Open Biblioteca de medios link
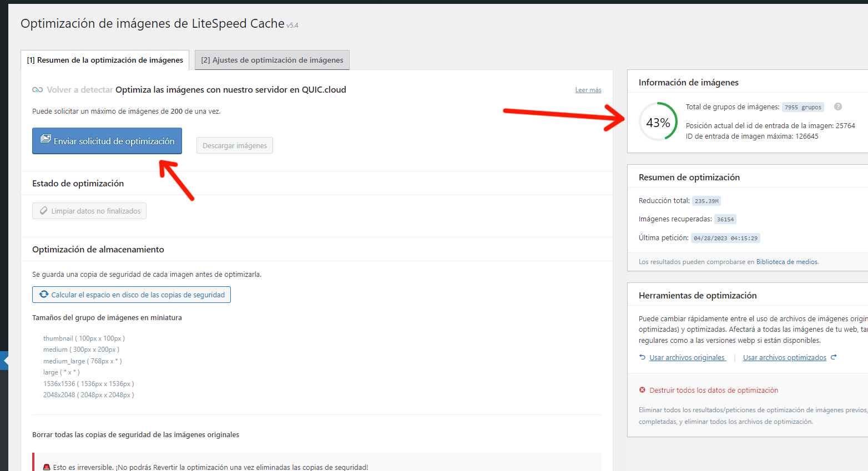The height and width of the screenshot is (471, 868). point(787,262)
